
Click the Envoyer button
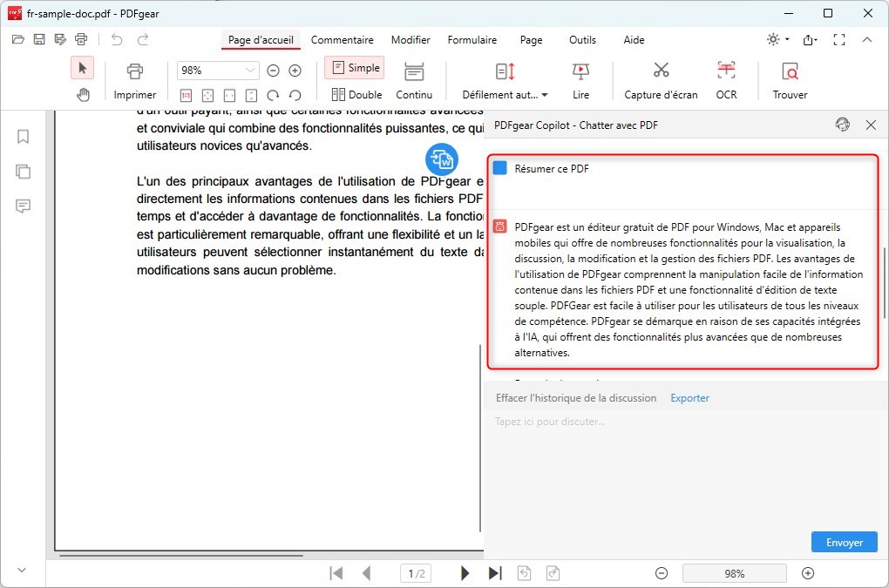click(843, 542)
